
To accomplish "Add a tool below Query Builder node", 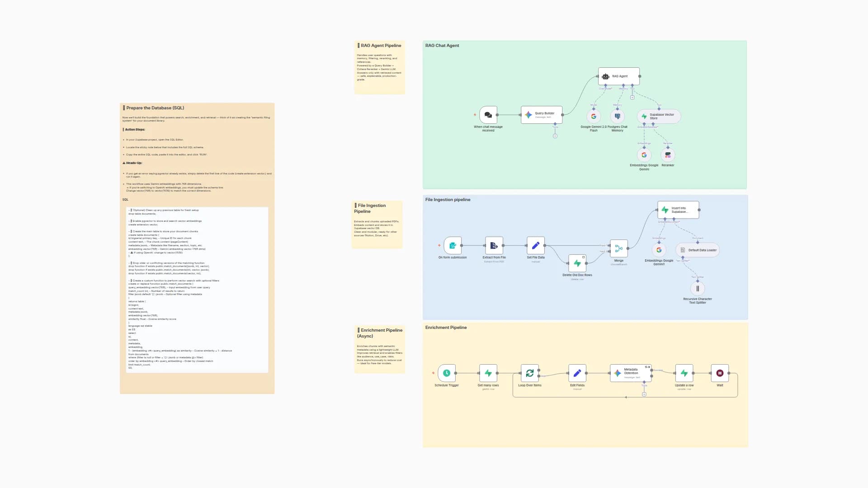I will [555, 136].
